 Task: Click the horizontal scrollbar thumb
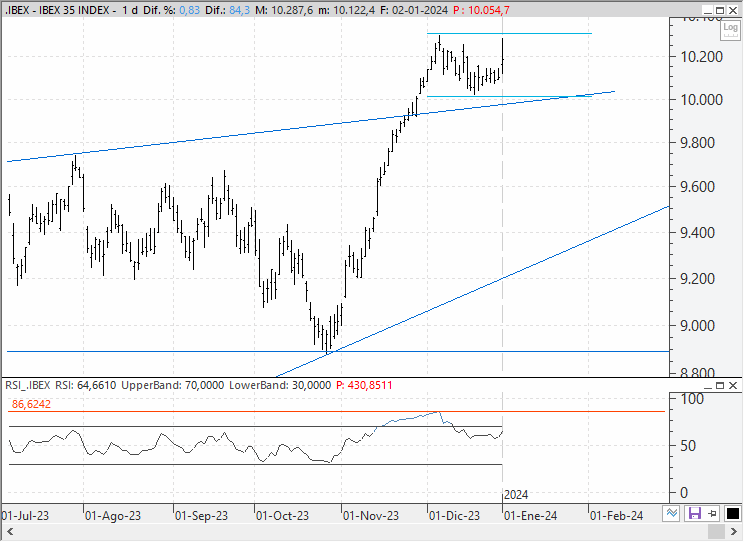[x=716, y=532]
